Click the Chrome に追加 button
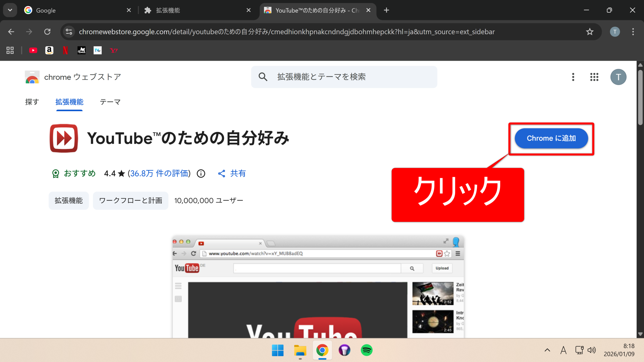This screenshot has height=362, width=644. [551, 138]
